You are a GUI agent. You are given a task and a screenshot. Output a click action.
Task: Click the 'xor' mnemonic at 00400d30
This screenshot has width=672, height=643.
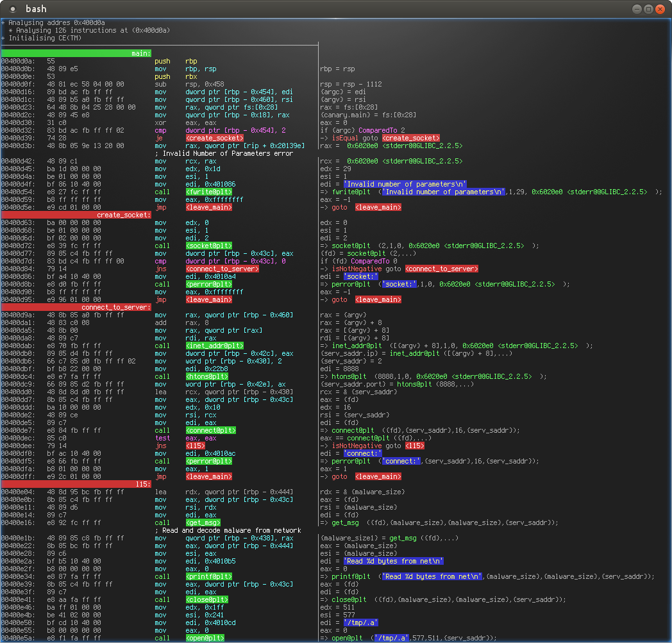click(160, 123)
